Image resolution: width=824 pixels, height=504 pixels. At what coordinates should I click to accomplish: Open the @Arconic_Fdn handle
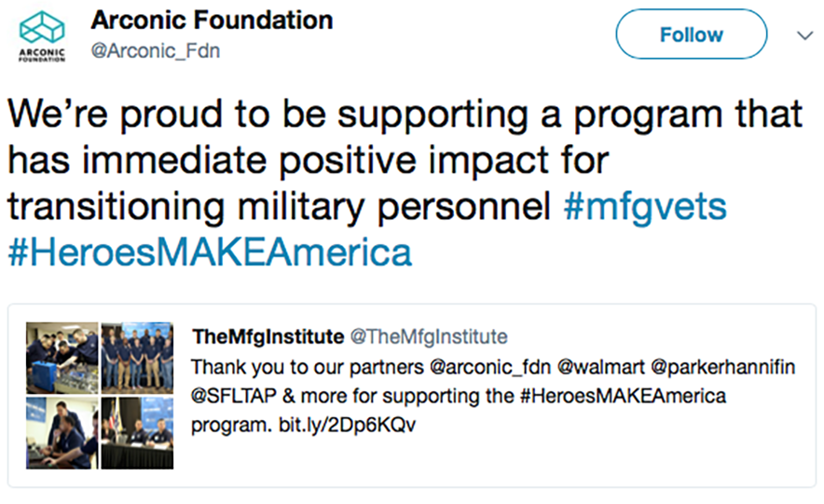coord(155,51)
